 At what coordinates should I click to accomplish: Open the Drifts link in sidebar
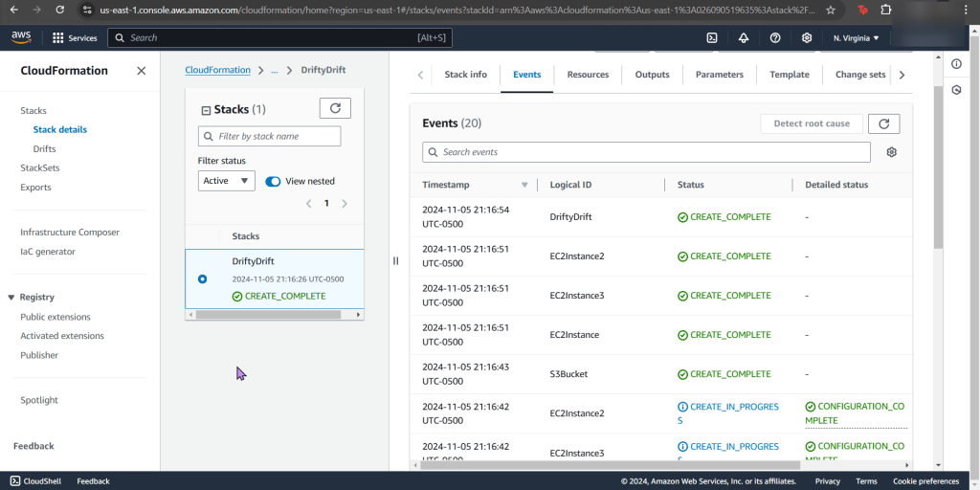click(x=44, y=149)
